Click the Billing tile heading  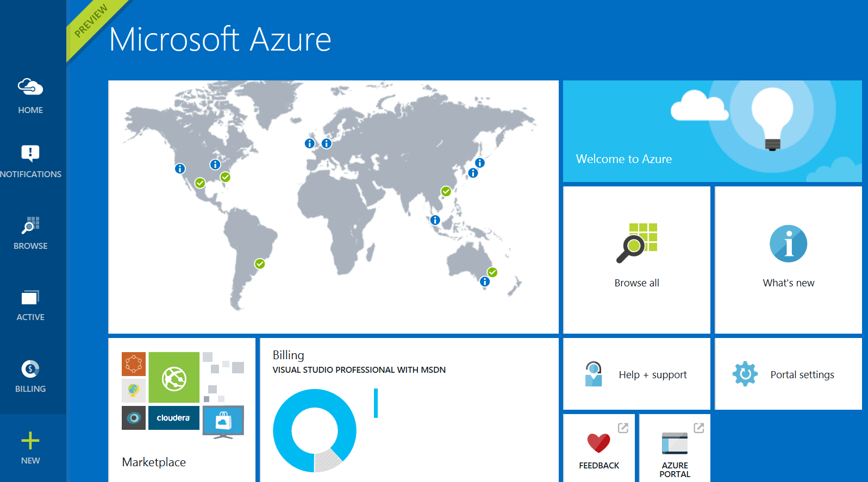tap(288, 355)
